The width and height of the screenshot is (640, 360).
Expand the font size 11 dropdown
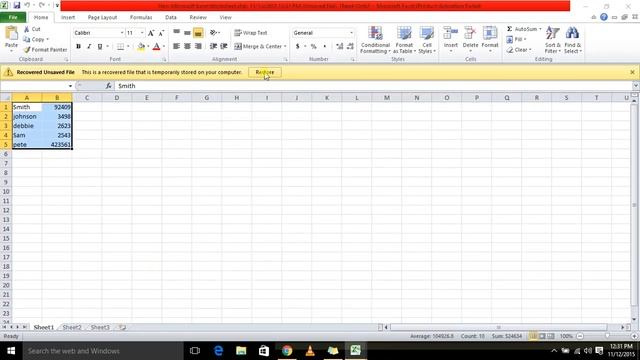pyautogui.click(x=142, y=33)
